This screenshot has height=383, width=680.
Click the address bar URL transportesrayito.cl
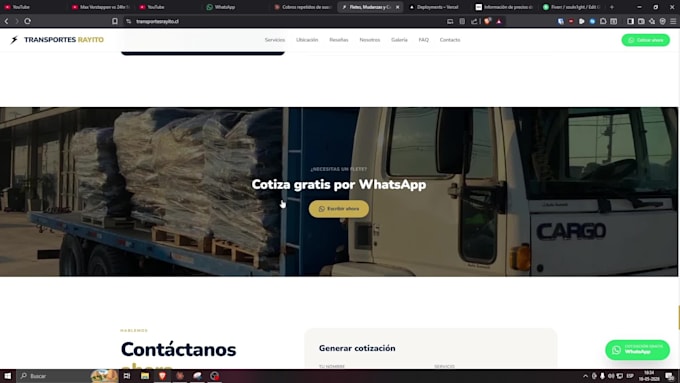(x=157, y=21)
